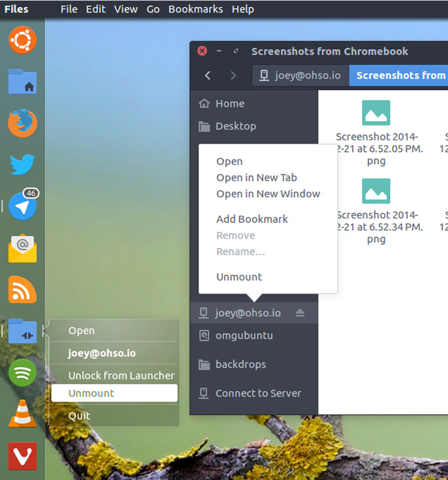Open VLC media player icon

[23, 414]
